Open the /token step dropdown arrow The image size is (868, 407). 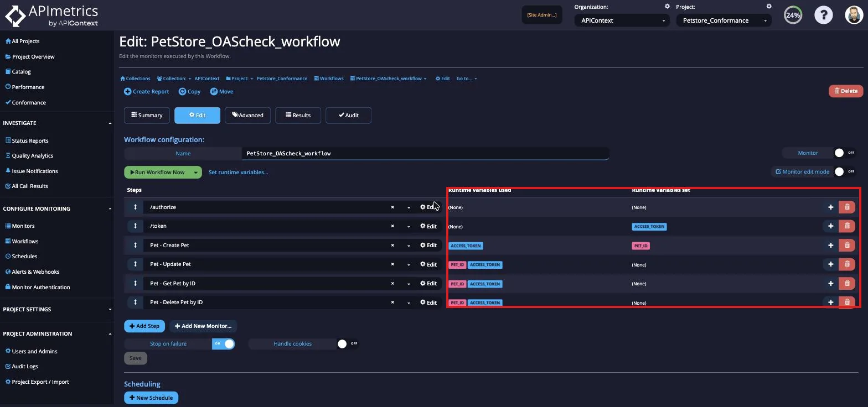pos(409,226)
